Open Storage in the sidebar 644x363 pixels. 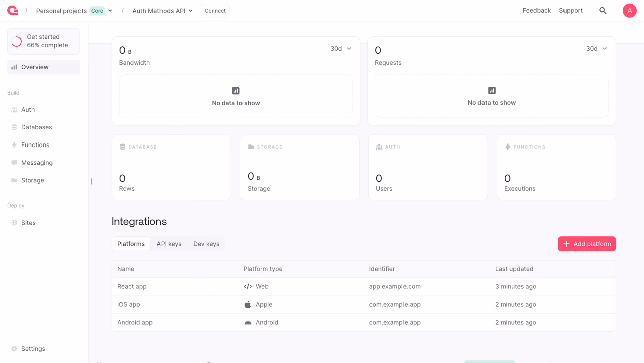pyautogui.click(x=44, y=180)
